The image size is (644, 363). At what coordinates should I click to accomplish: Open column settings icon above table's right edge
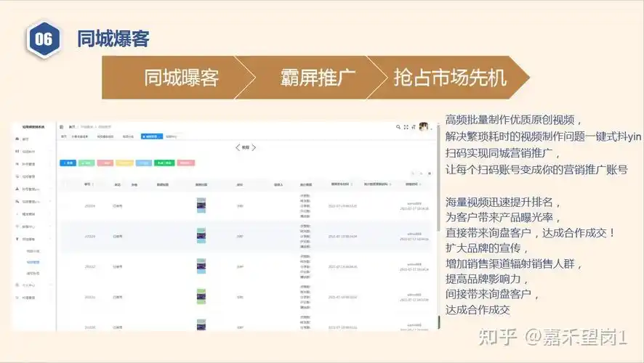(x=430, y=174)
